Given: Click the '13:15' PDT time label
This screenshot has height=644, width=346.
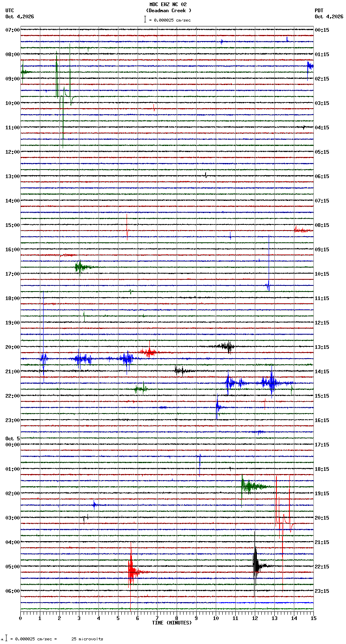Looking at the screenshot, I should 322,347.
